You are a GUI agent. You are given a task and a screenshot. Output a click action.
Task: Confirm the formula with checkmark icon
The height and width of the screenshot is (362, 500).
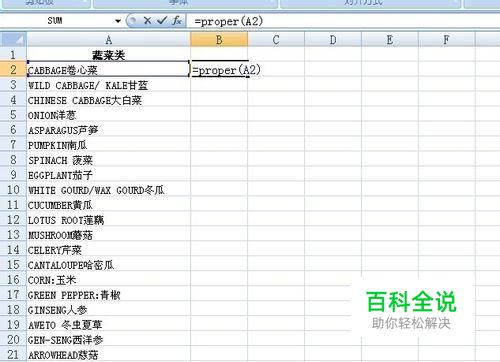[x=162, y=21]
